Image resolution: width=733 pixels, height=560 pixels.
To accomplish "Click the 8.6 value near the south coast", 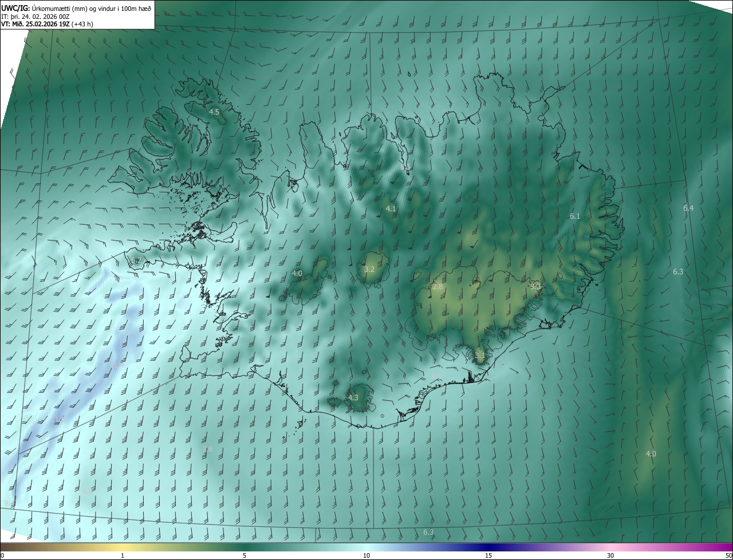I will pyautogui.click(x=436, y=377).
